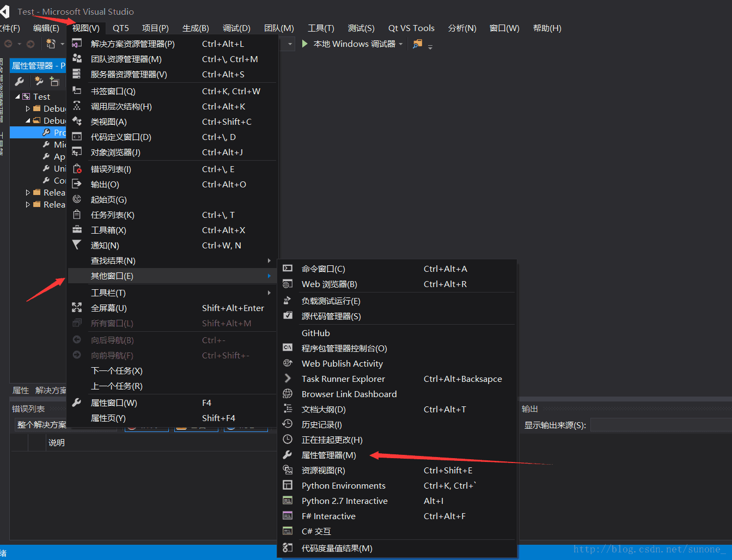Click the Properties Window (属性窗口) wrench icon
732x560 pixels.
point(77,402)
